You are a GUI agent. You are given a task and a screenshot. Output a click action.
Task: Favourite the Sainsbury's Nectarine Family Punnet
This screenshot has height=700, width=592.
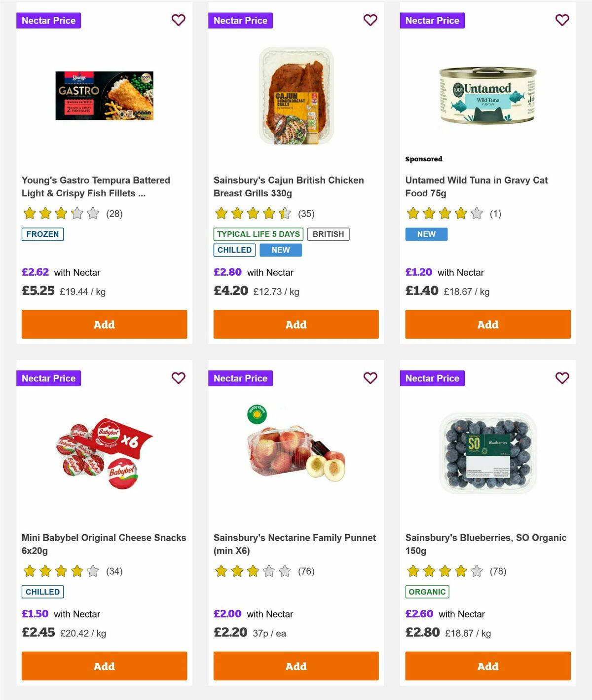tap(370, 378)
